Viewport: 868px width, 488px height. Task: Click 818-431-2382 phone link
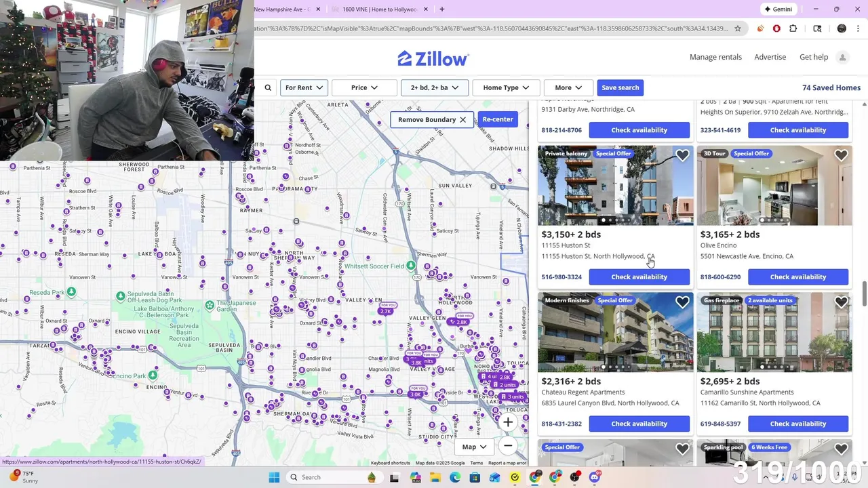pyautogui.click(x=561, y=424)
